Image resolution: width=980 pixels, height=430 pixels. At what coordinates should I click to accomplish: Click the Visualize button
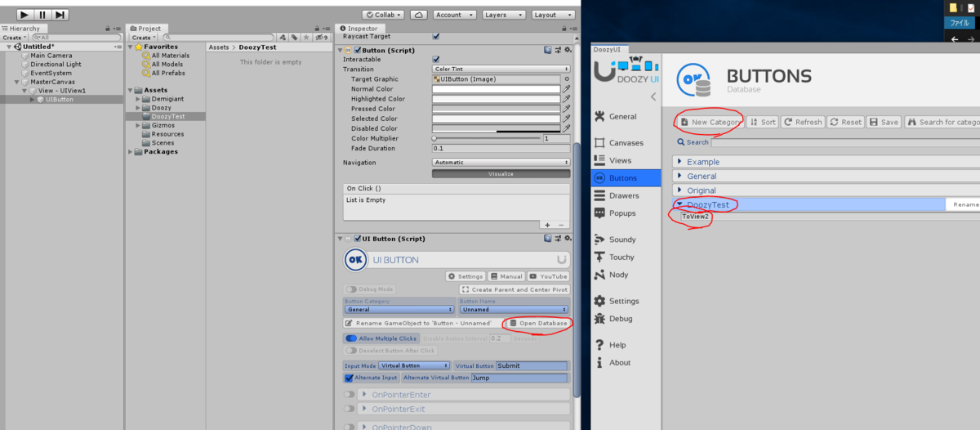coord(501,173)
